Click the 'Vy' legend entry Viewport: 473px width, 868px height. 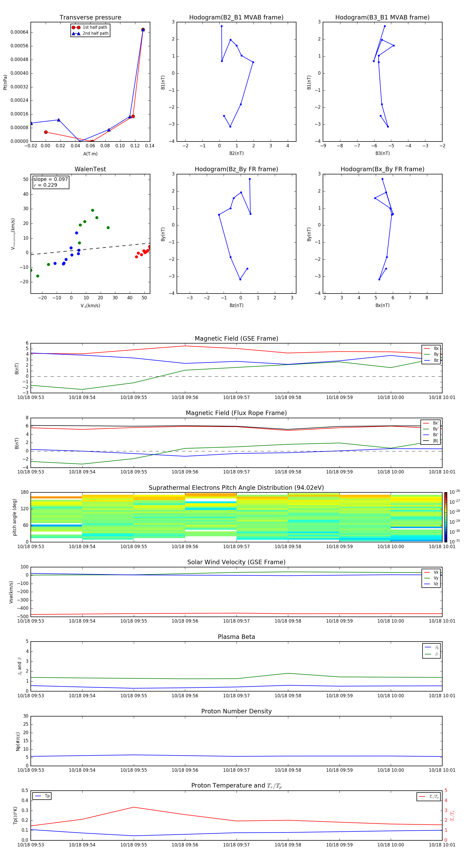[x=431, y=578]
